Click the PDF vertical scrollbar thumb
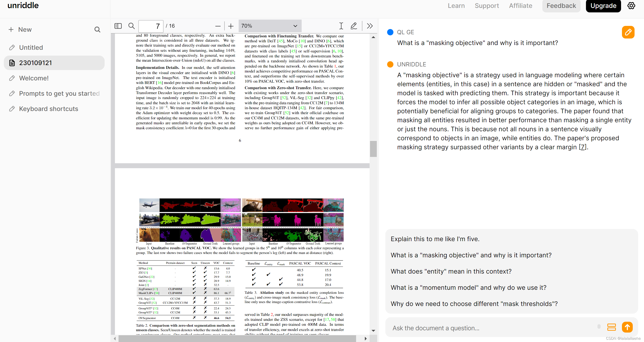 click(x=373, y=149)
